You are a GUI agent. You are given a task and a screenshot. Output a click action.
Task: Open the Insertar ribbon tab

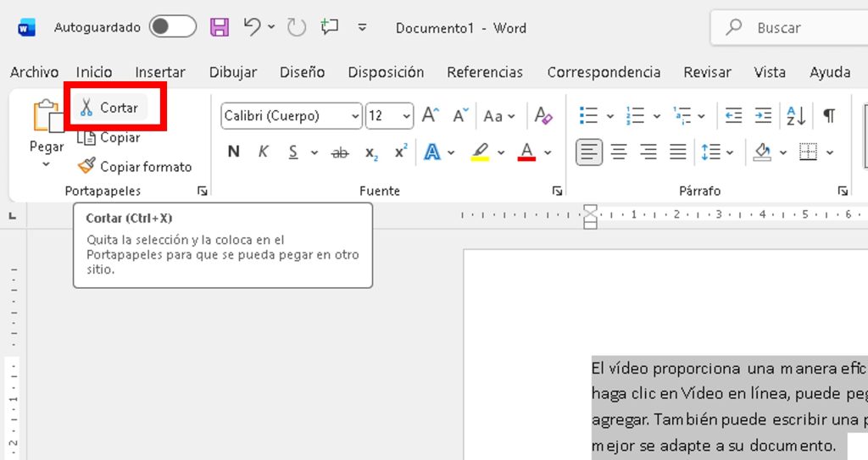point(160,72)
